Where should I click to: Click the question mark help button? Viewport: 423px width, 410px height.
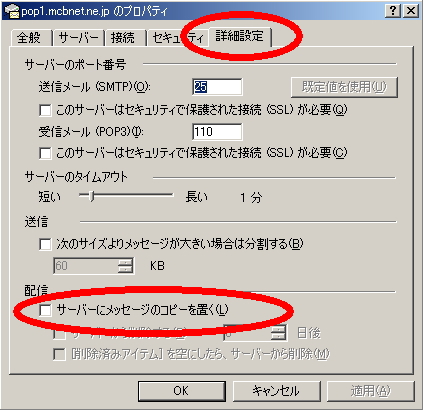(393, 11)
